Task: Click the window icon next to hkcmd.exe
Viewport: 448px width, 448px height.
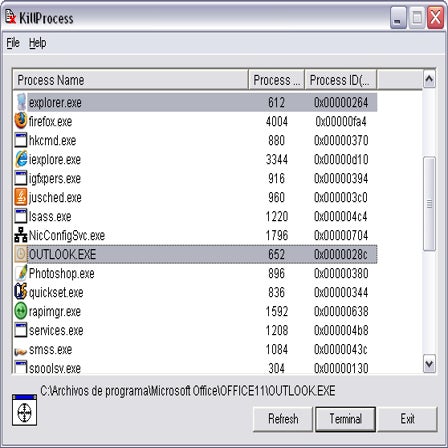Action: tap(21, 140)
